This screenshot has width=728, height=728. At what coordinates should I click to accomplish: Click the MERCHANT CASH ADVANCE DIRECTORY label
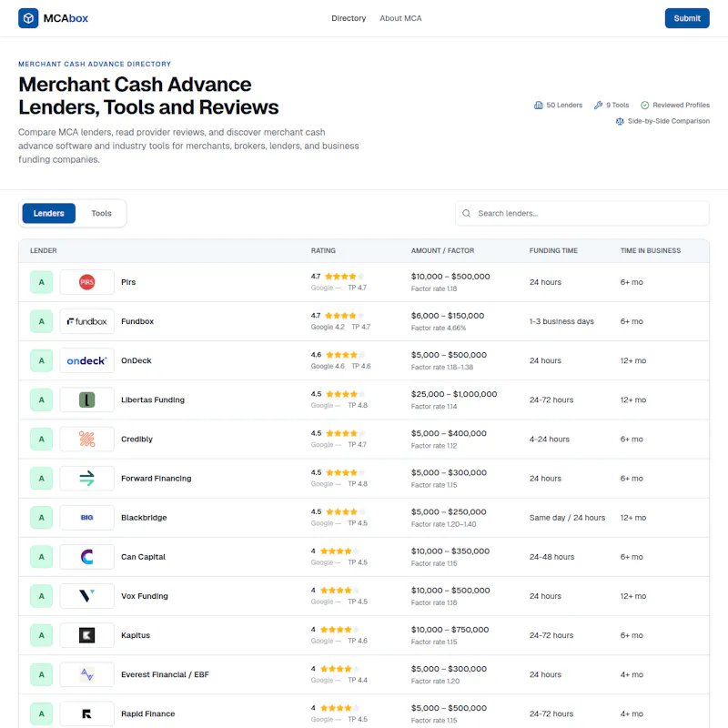click(x=95, y=64)
